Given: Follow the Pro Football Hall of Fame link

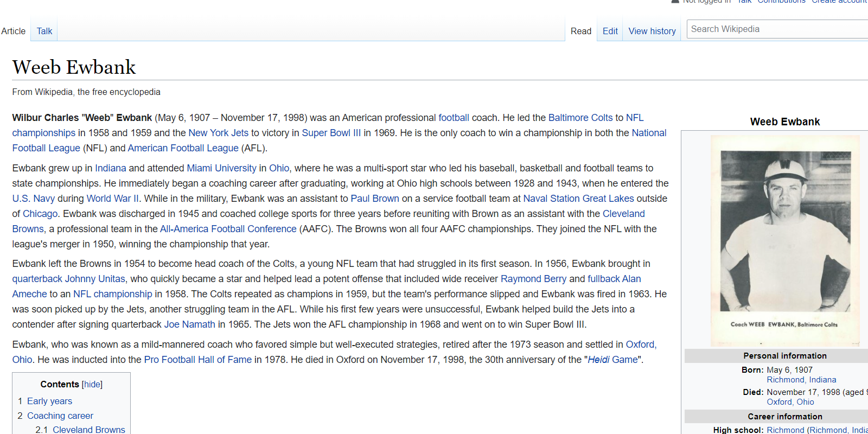Looking at the screenshot, I should pos(197,360).
